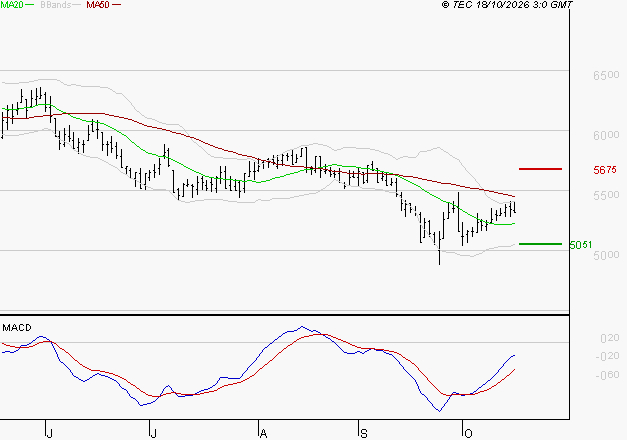Image resolution: width=627 pixels, height=440 pixels.
Task: Click the MACD panel label
Action: [x=17, y=328]
